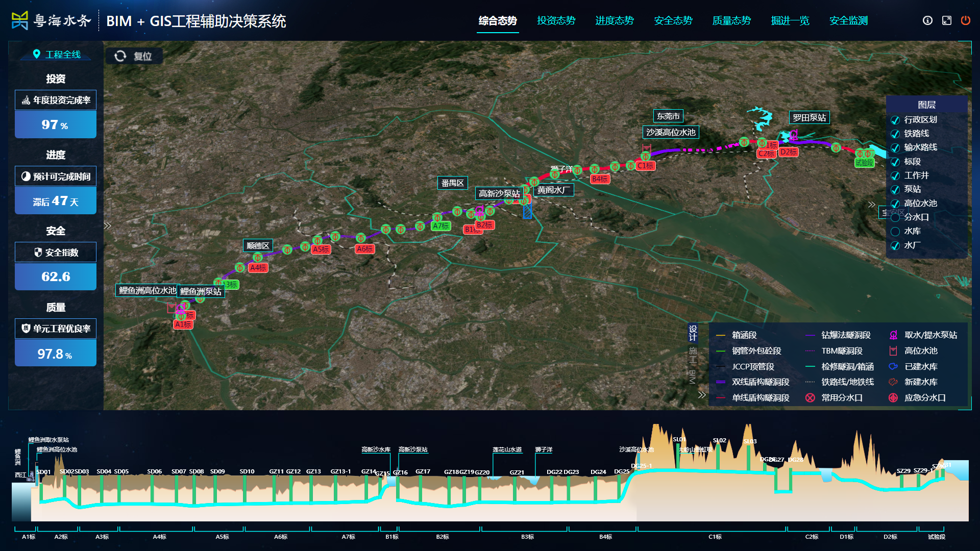Click the badge icon in 单元工程优良率
The height and width of the screenshot is (551, 980).
point(26,329)
